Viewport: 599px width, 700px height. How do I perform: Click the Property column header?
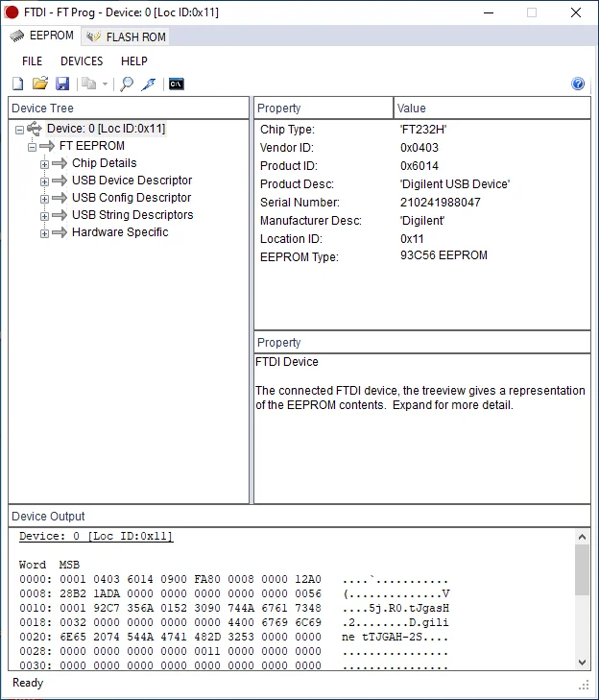323,109
